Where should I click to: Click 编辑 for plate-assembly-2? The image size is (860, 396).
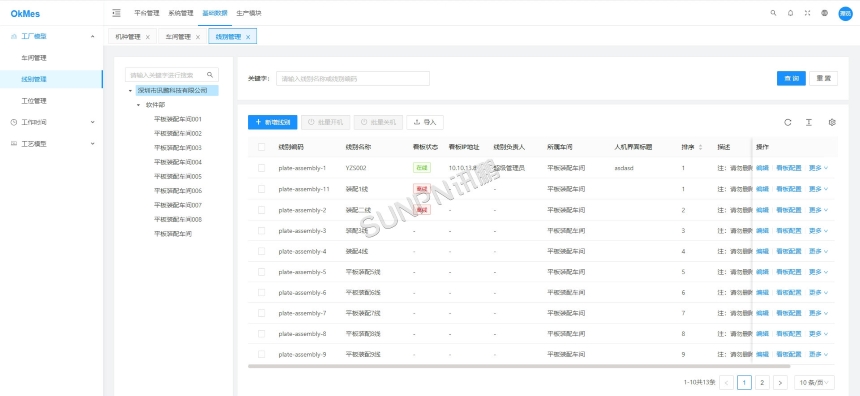(x=762, y=210)
